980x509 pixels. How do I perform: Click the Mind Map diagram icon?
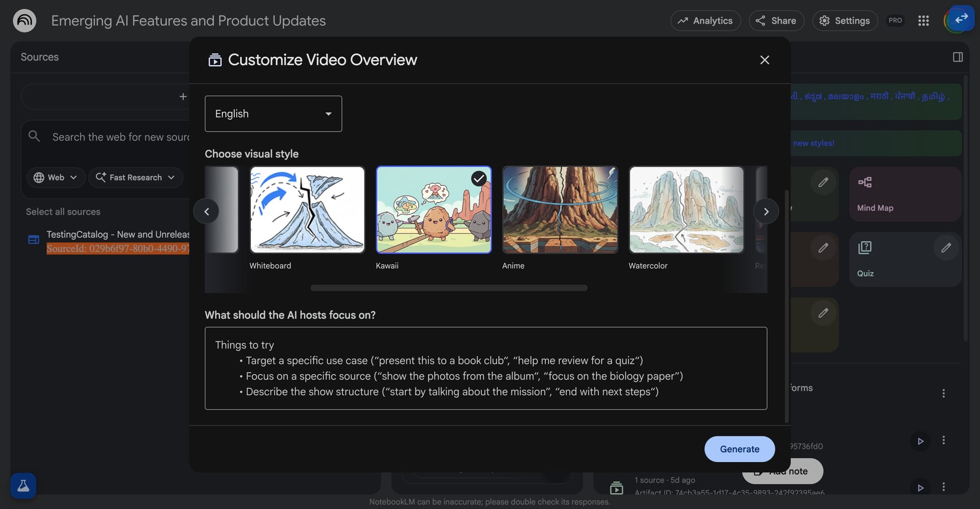(865, 182)
